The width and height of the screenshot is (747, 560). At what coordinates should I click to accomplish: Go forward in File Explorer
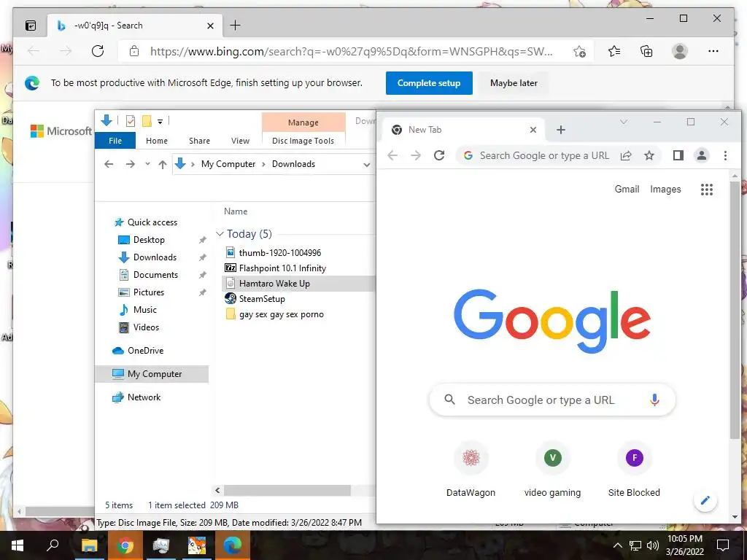(131, 164)
